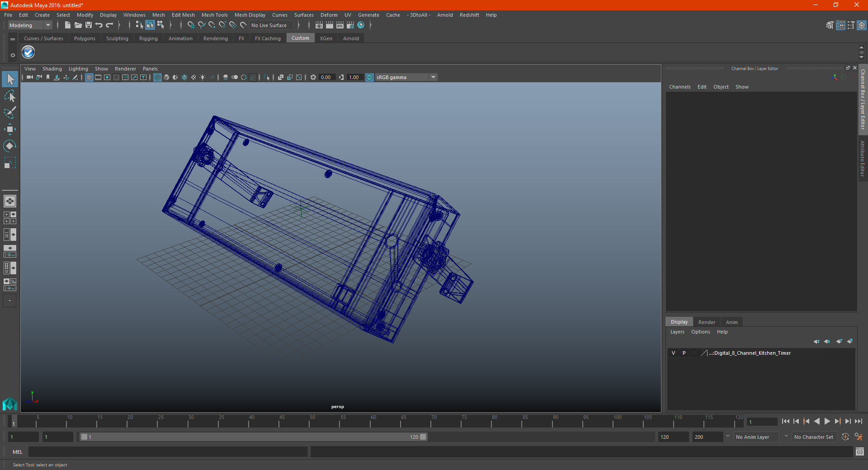Step forward one key
This screenshot has height=470, width=868.
tap(838, 421)
